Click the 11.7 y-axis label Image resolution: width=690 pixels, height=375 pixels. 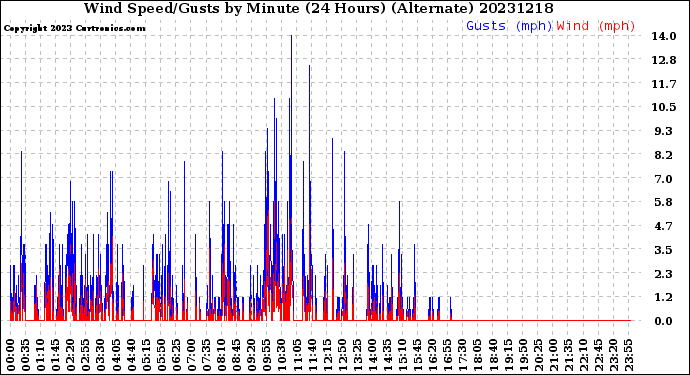coord(664,84)
